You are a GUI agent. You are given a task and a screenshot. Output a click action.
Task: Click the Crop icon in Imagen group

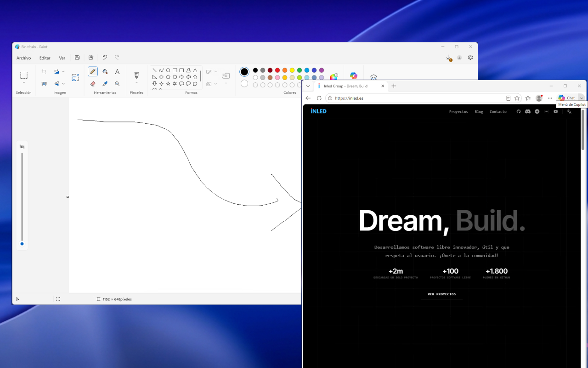pyautogui.click(x=44, y=71)
